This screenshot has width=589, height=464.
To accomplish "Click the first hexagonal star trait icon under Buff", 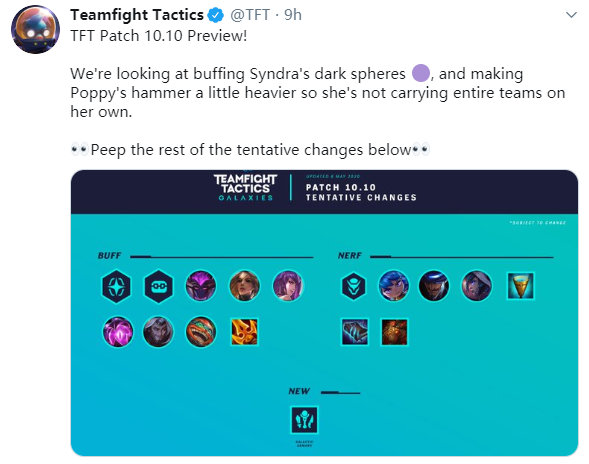I will pos(116,287).
